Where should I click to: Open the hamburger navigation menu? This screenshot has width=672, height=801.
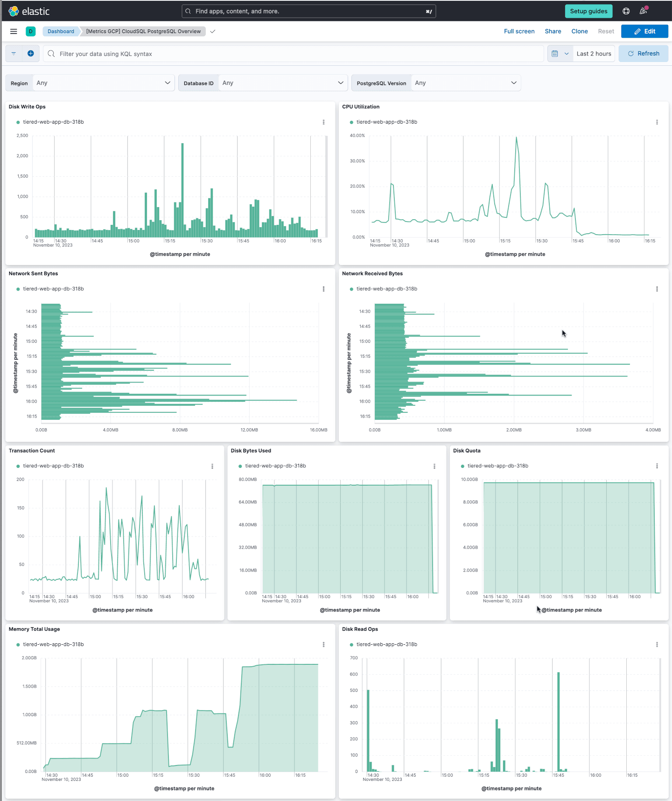[x=14, y=31]
